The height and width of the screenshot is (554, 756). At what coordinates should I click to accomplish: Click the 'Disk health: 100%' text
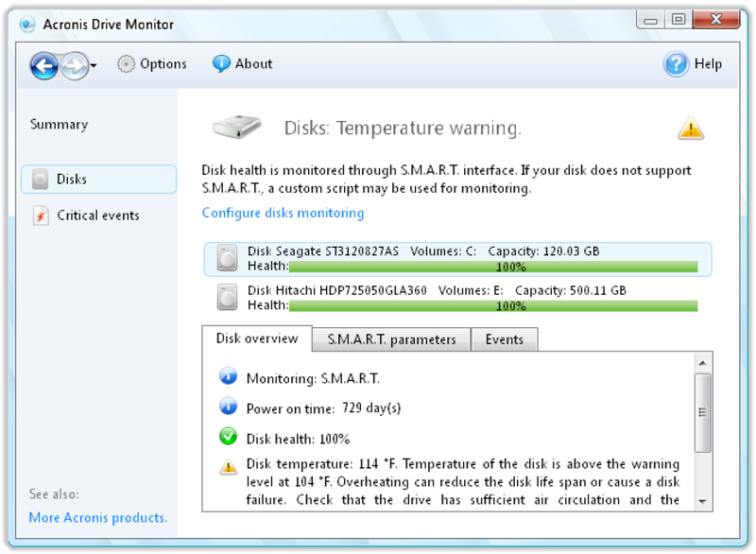(298, 439)
